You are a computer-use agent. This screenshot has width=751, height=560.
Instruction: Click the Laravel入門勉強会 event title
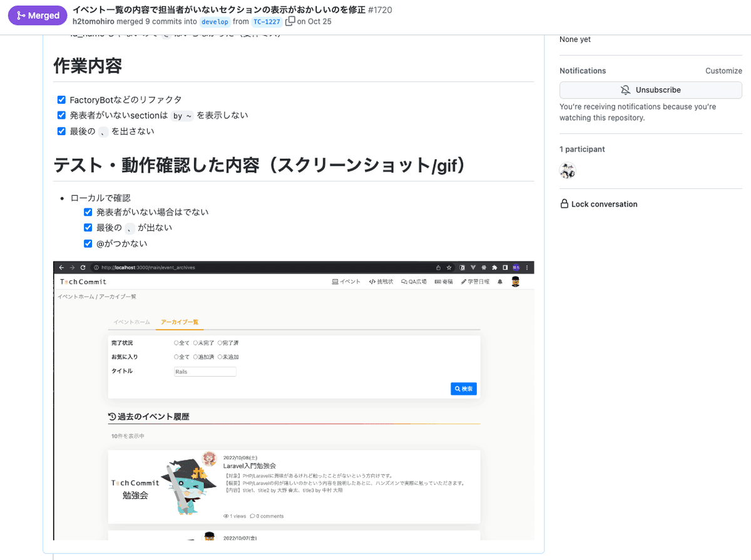pos(250,466)
